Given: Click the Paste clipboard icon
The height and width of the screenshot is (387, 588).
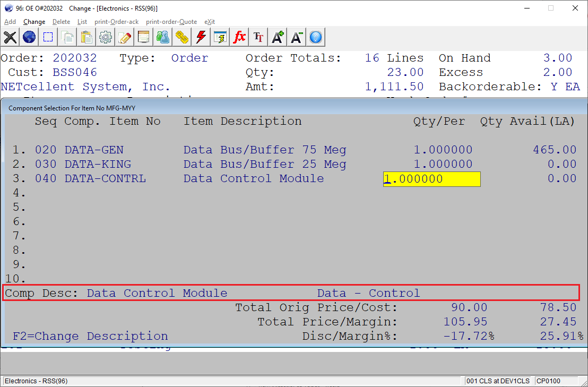Looking at the screenshot, I should tap(87, 37).
